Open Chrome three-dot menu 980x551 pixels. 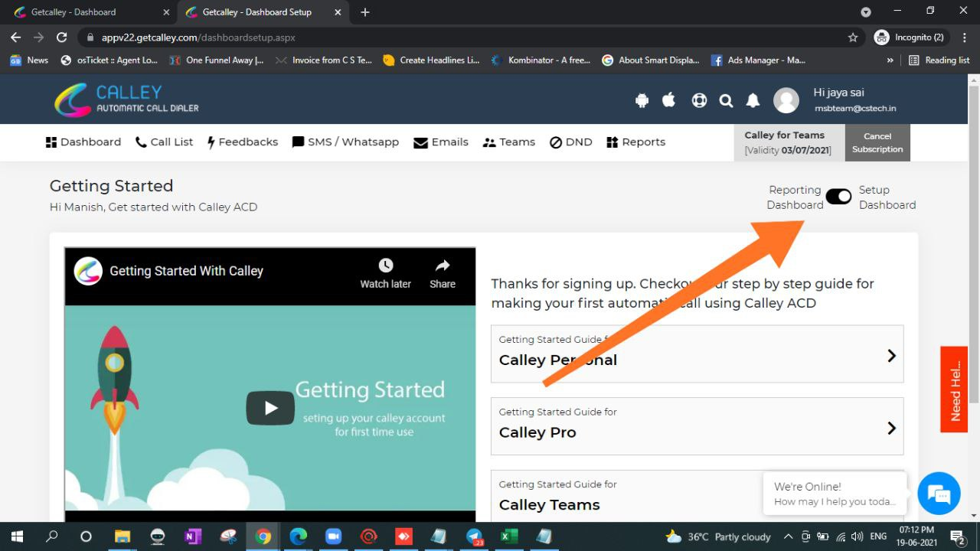click(964, 37)
